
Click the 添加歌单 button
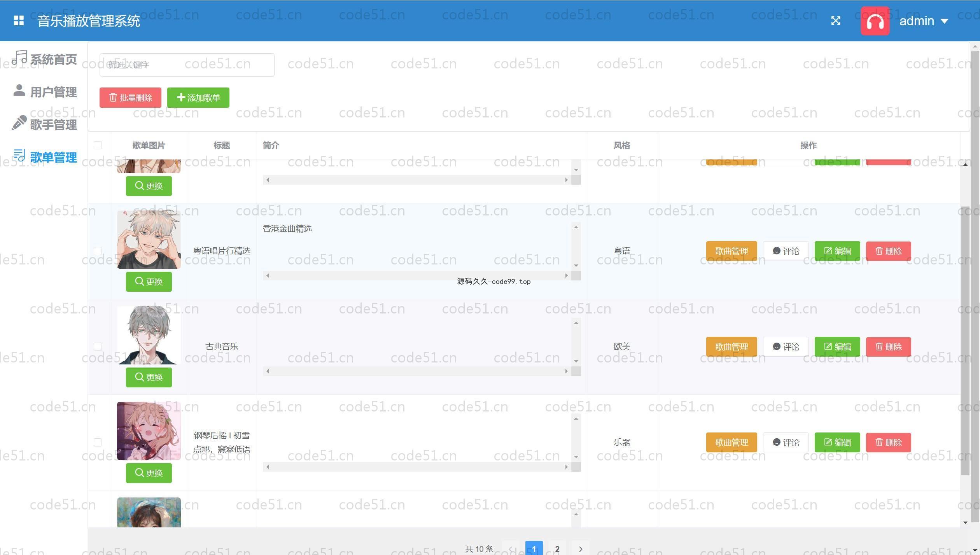[x=198, y=98]
